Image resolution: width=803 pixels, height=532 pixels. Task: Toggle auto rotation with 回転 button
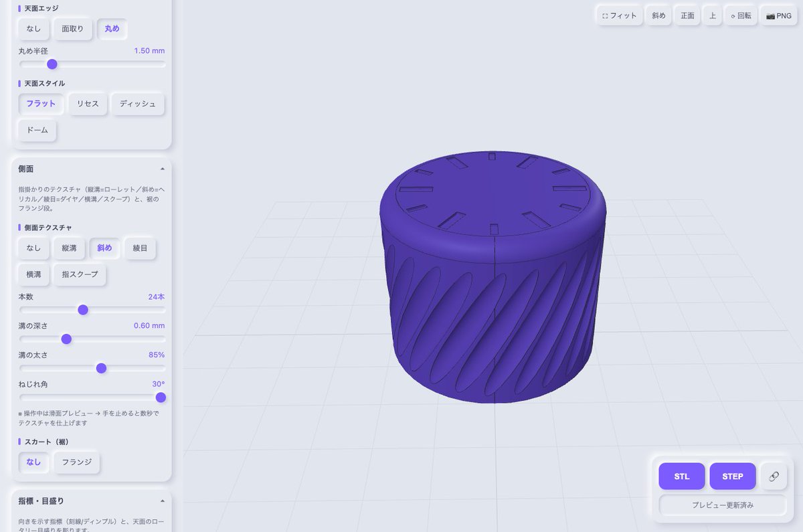click(740, 15)
